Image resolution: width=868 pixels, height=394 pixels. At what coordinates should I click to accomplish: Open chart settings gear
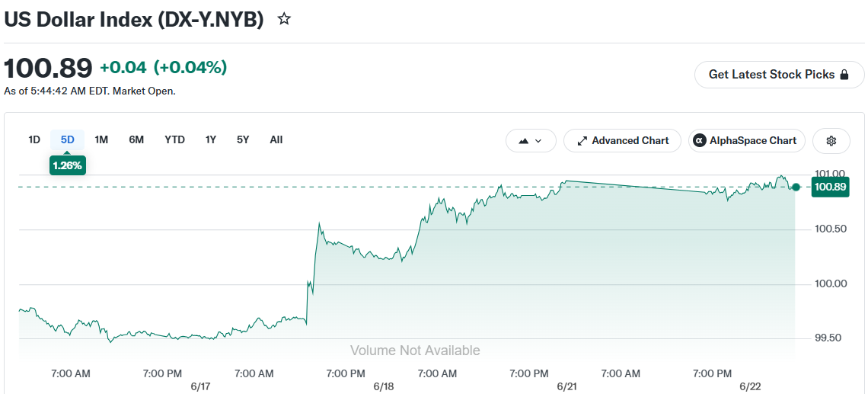831,141
